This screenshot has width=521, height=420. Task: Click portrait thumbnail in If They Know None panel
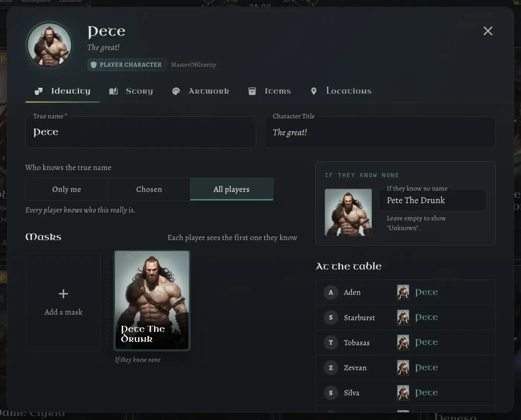click(348, 212)
